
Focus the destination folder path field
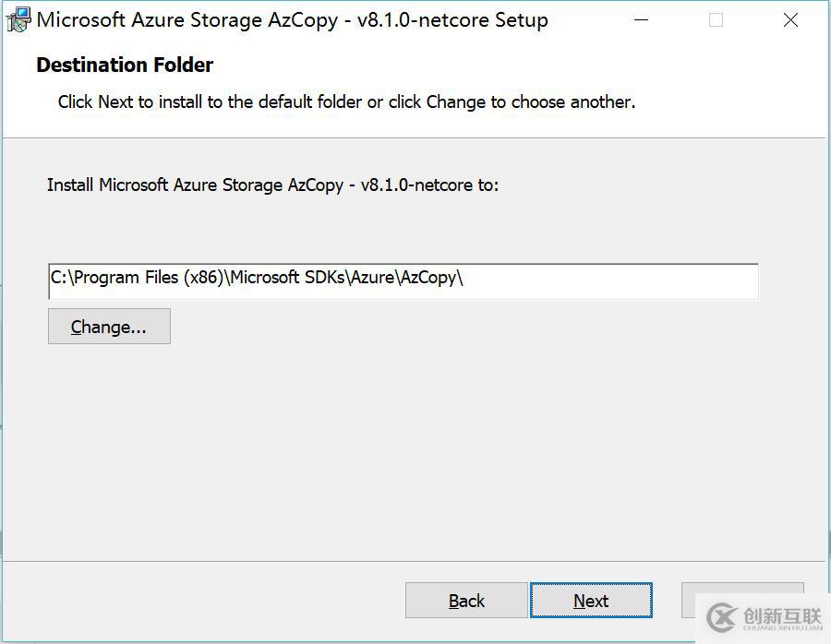point(403,280)
